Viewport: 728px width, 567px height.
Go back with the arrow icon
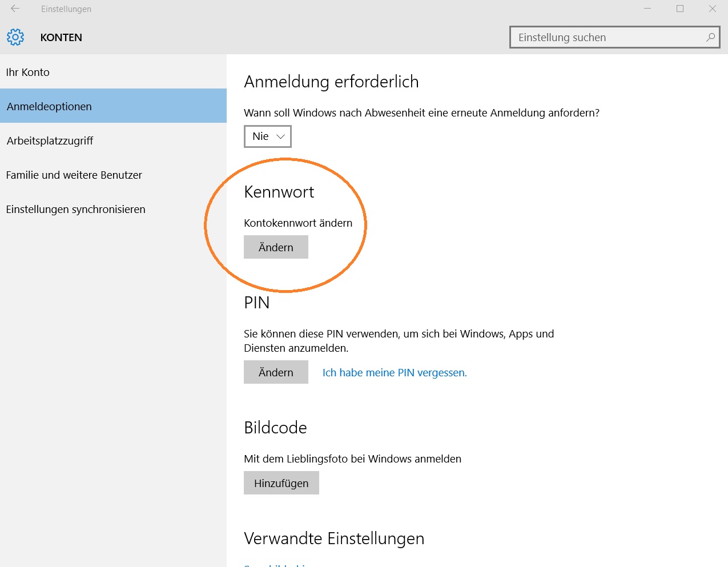click(x=15, y=9)
